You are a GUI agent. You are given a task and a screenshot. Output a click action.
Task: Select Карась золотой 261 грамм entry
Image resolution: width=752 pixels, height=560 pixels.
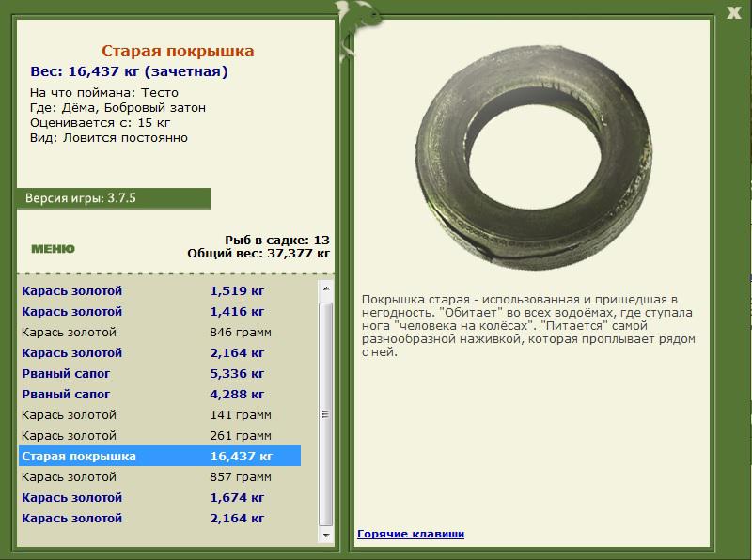pos(160,435)
